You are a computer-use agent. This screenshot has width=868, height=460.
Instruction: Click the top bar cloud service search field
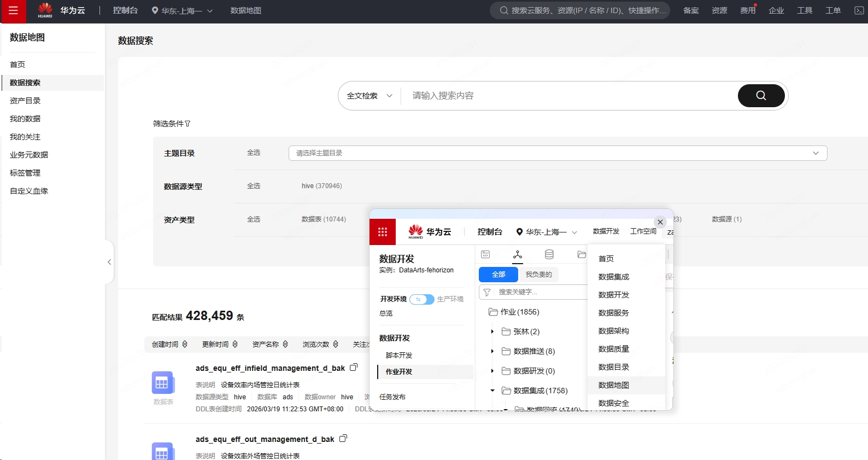coord(580,10)
